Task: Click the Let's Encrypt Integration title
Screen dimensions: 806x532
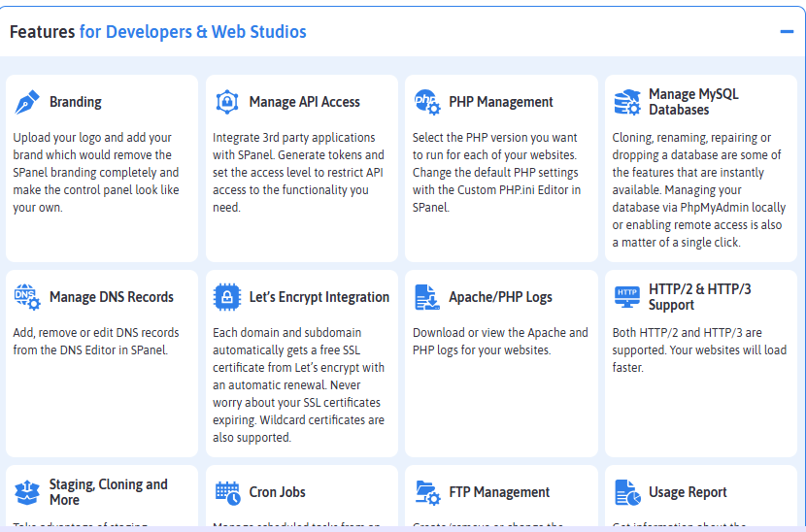Action: tap(319, 297)
